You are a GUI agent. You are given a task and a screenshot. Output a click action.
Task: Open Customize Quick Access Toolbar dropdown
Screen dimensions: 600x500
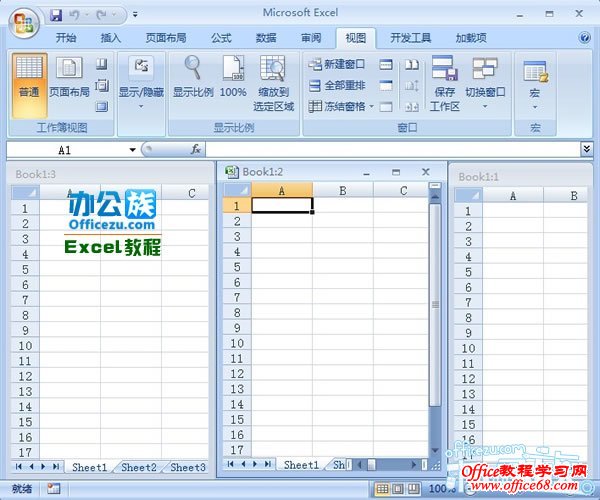coord(135,15)
